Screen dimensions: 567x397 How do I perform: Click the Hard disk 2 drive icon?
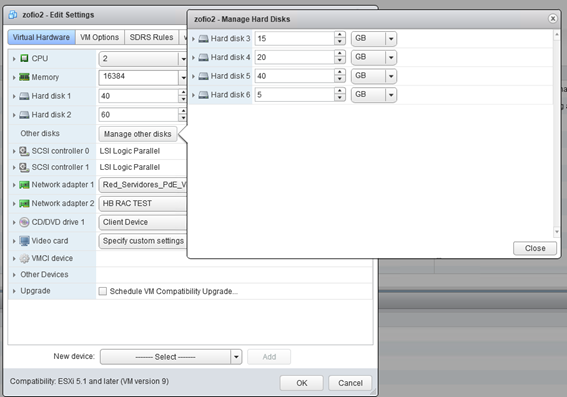coord(24,115)
